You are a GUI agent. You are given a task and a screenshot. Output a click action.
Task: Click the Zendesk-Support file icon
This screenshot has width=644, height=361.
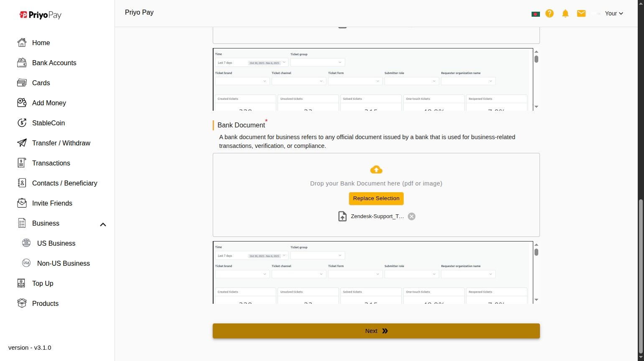click(342, 216)
